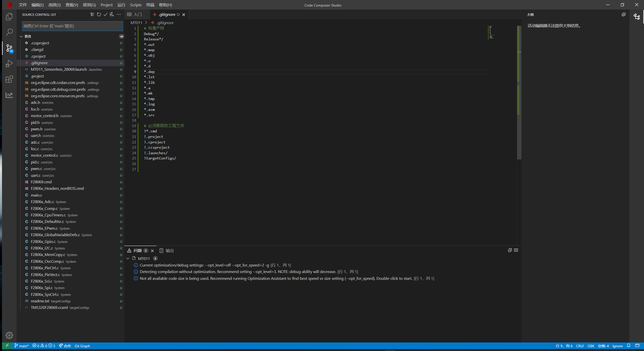This screenshot has height=351, width=644.
Task: Click the Refresh icon in Source Control
Action: click(99, 15)
